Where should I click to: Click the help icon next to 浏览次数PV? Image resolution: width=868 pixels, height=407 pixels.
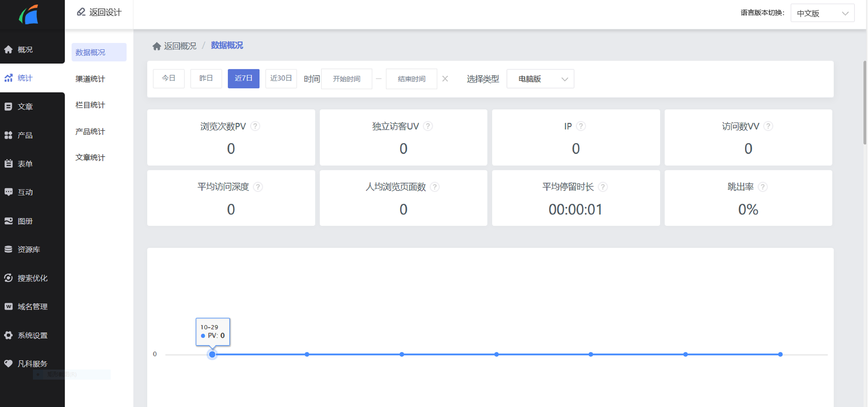coord(255,126)
